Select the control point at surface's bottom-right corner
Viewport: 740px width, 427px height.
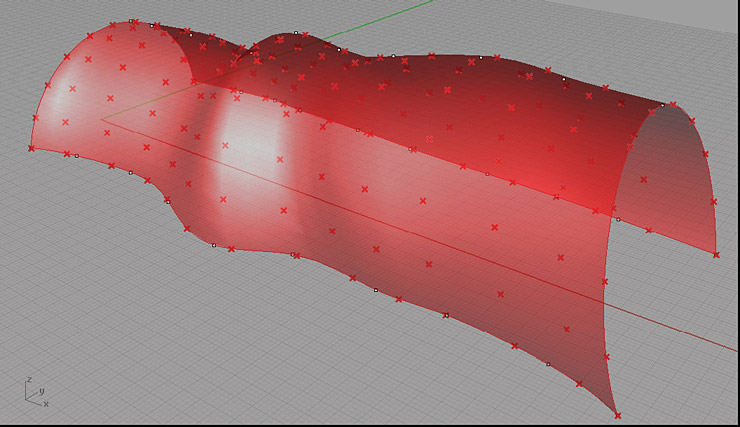[x=617, y=415]
